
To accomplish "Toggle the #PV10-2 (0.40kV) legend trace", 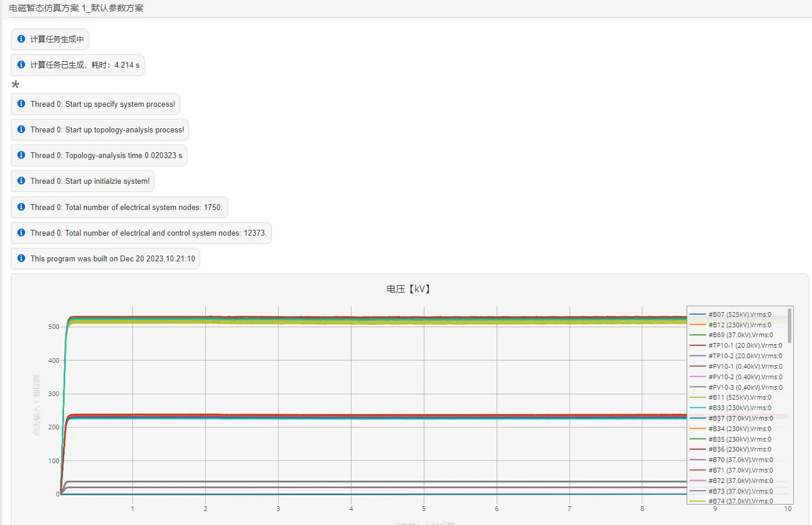I will (x=736, y=377).
